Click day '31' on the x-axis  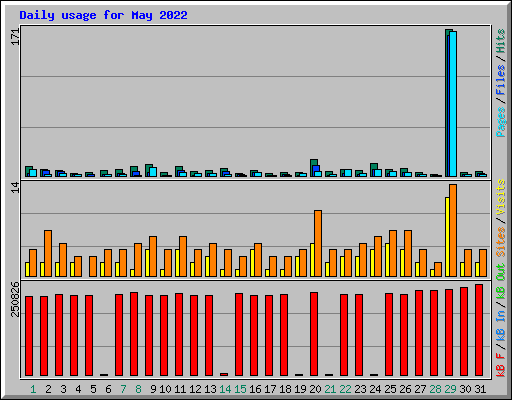click(480, 389)
